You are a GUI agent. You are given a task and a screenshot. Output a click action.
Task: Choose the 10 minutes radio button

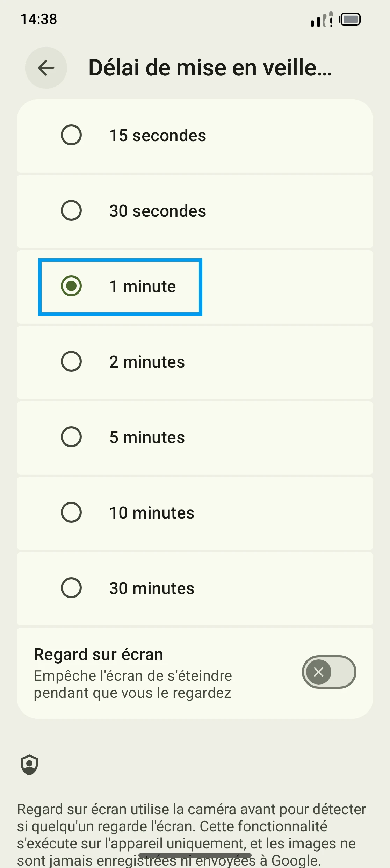[x=71, y=512]
